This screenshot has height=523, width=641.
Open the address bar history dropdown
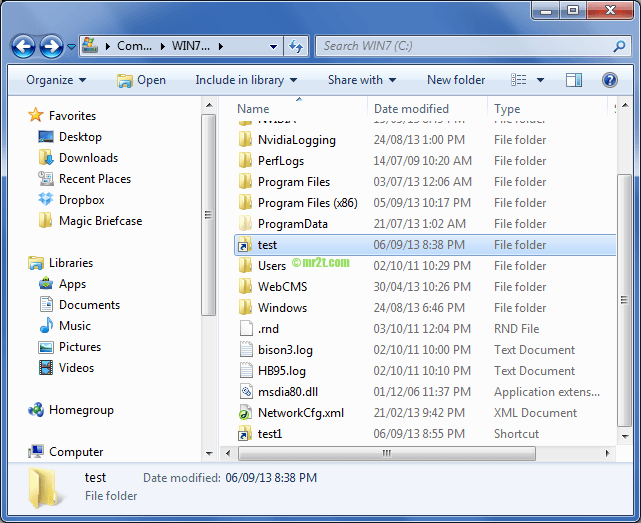pyautogui.click(x=273, y=47)
